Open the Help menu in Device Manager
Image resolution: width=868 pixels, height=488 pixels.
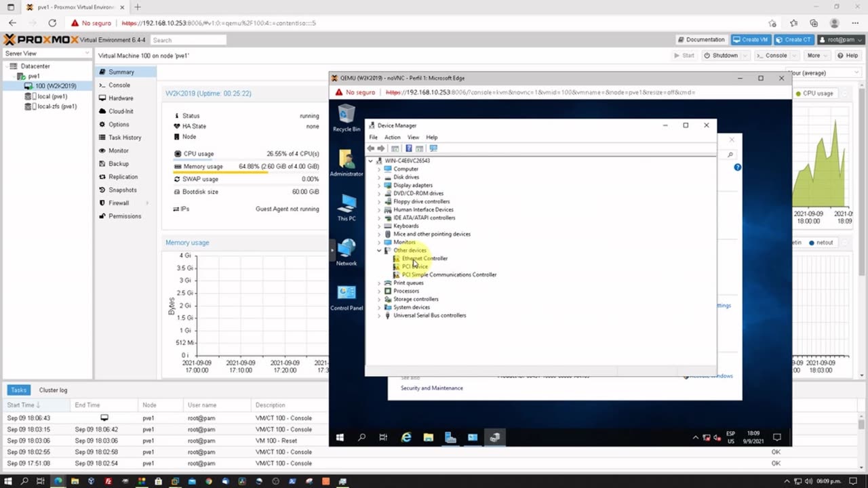click(x=431, y=137)
